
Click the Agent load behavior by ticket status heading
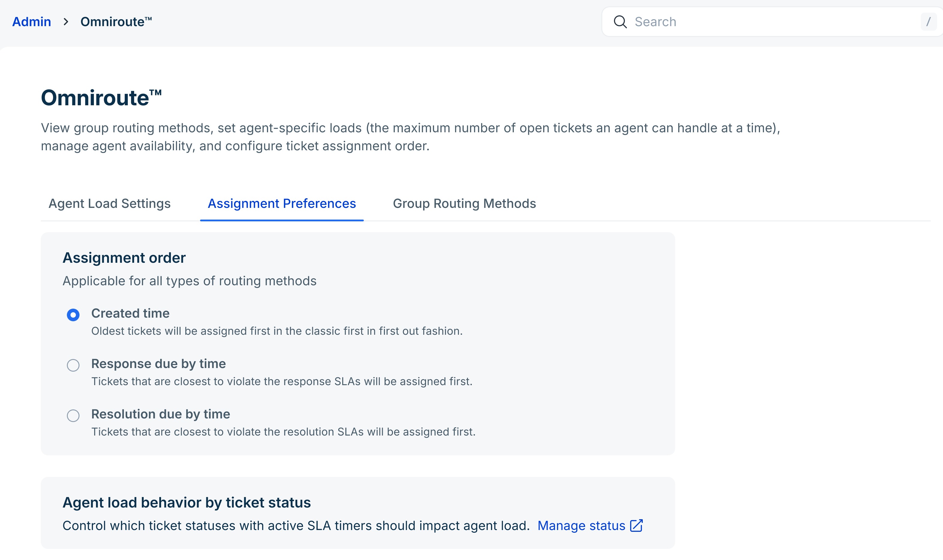pyautogui.click(x=187, y=503)
